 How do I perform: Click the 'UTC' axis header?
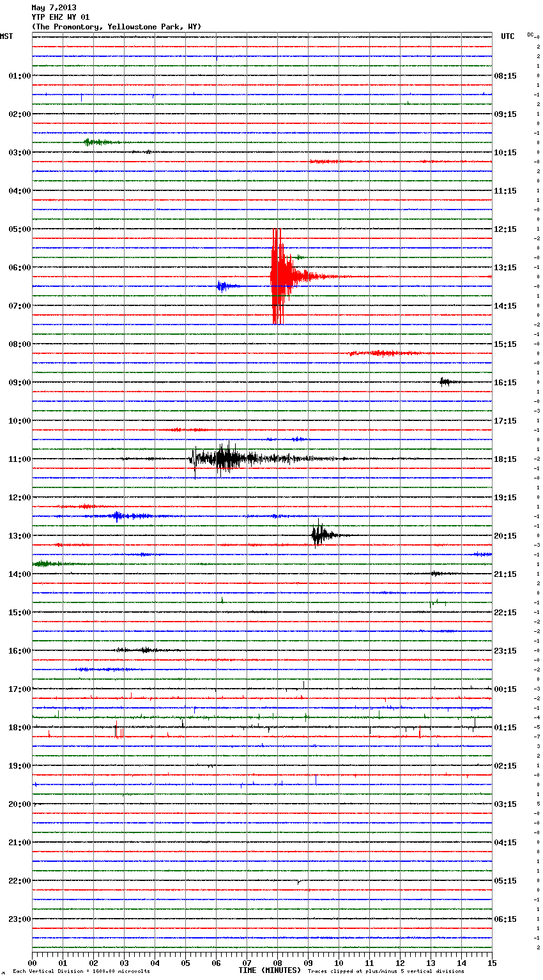click(x=508, y=36)
